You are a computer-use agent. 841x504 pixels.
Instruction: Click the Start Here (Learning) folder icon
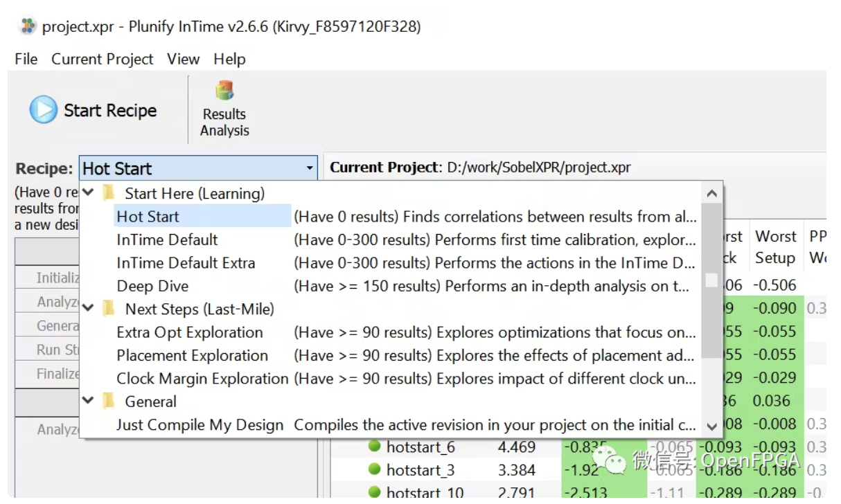tap(109, 194)
